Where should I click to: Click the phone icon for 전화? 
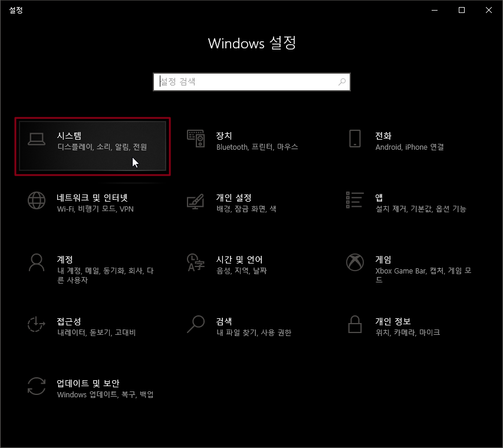click(355, 139)
